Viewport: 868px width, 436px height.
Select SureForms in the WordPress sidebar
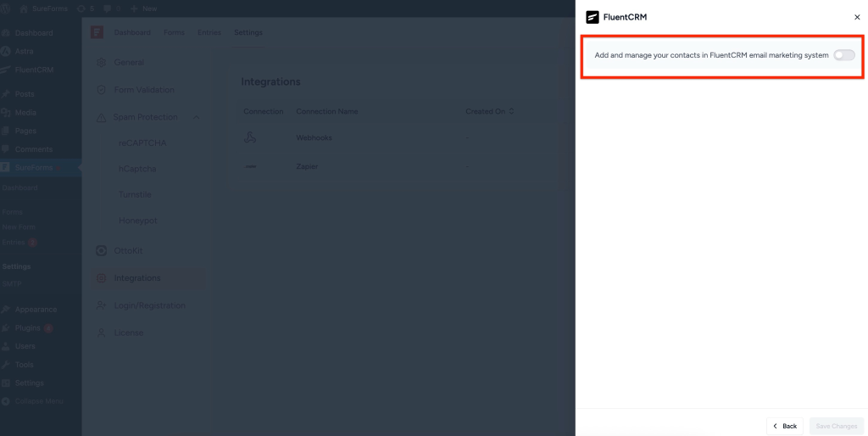(34, 167)
